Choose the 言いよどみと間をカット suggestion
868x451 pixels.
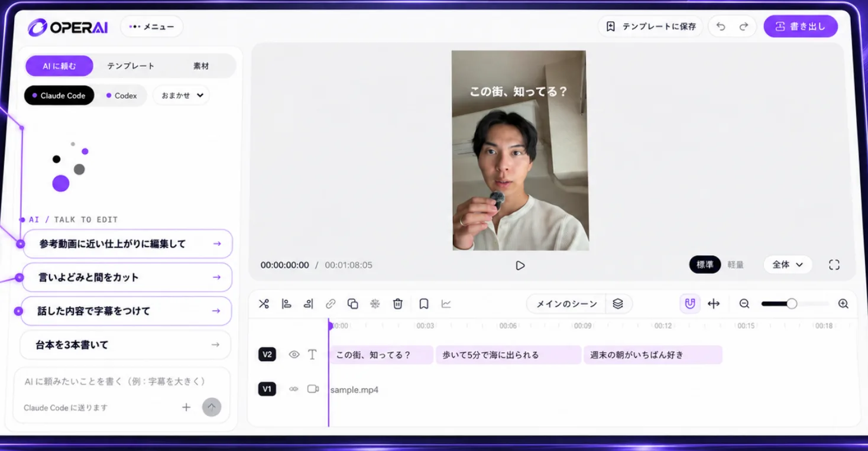pyautogui.click(x=127, y=277)
